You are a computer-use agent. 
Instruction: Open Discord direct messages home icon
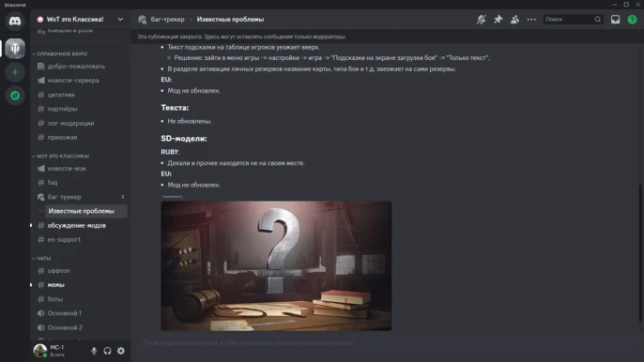point(15,21)
